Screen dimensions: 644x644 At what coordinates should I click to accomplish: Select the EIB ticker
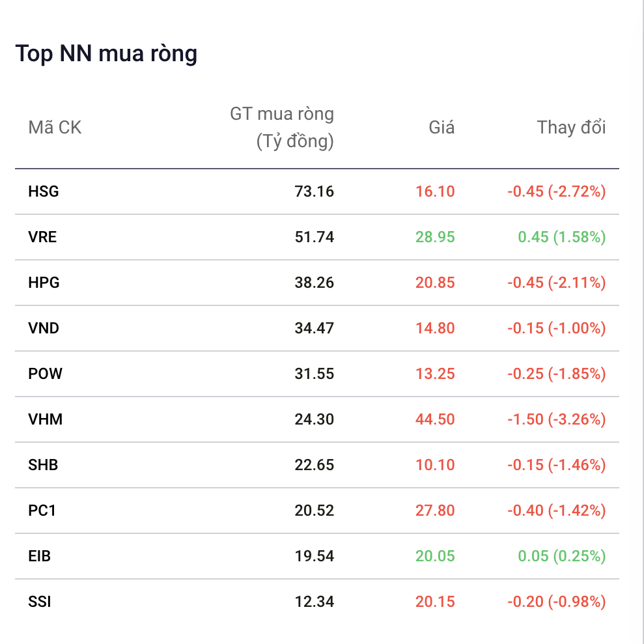pos(40,556)
